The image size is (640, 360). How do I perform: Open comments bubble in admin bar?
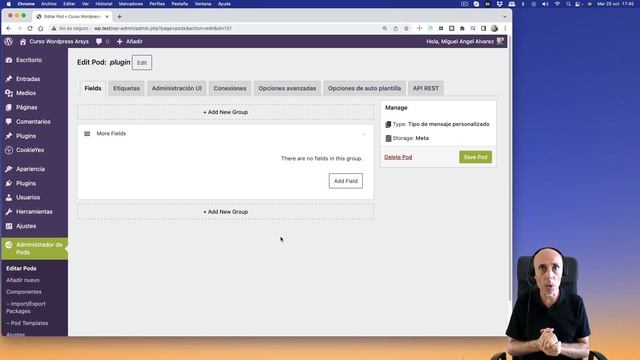102,42
